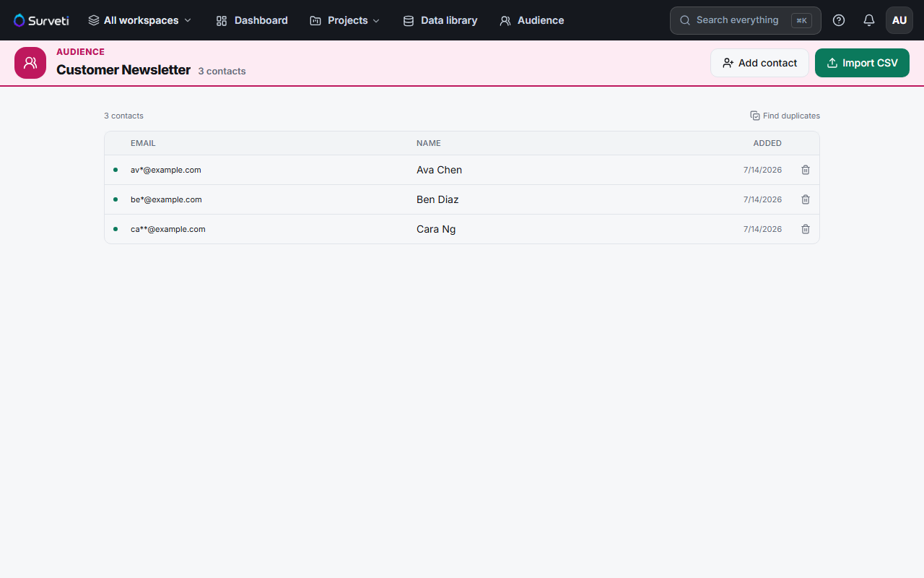924x578 pixels.
Task: Open the All workspaces dropdown
Action: (140, 20)
